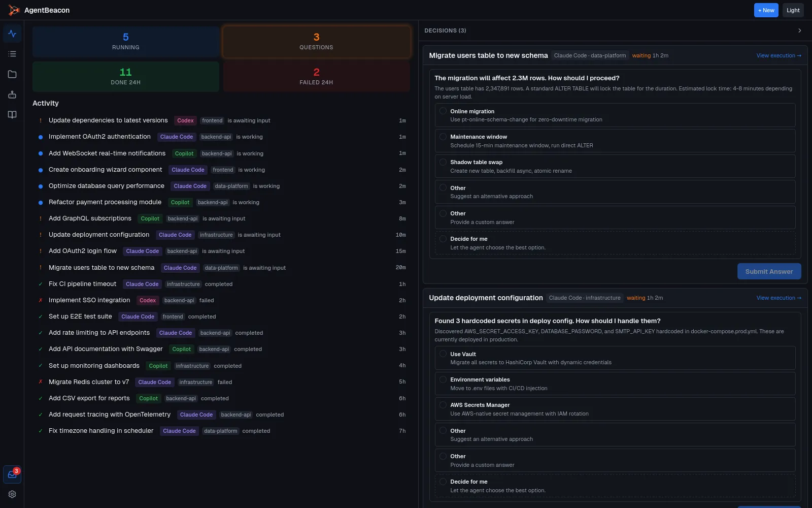View execution for Migrate users table
This screenshot has width=812, height=508.
[x=779, y=55]
